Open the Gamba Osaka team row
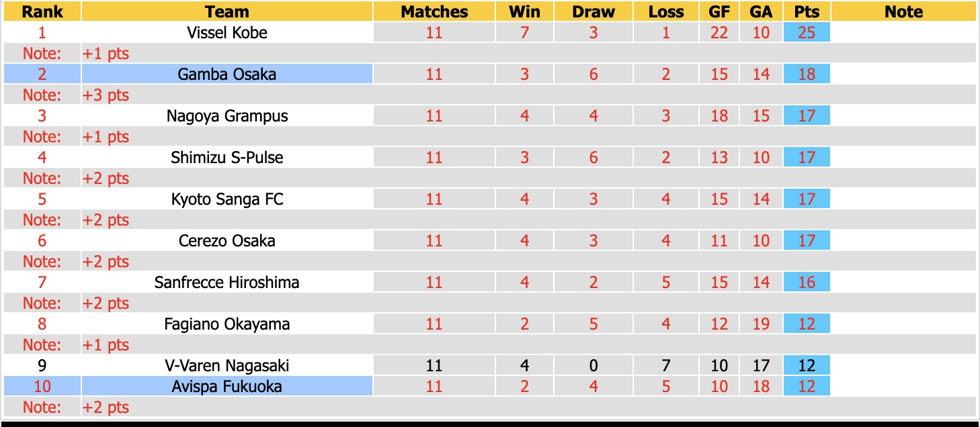The width and height of the screenshot is (980, 427). 227,74
